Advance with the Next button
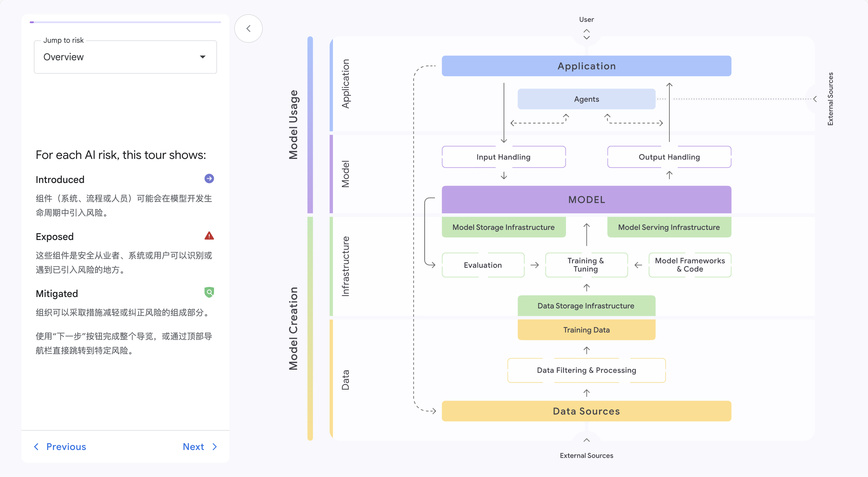868x477 pixels. pyautogui.click(x=194, y=447)
